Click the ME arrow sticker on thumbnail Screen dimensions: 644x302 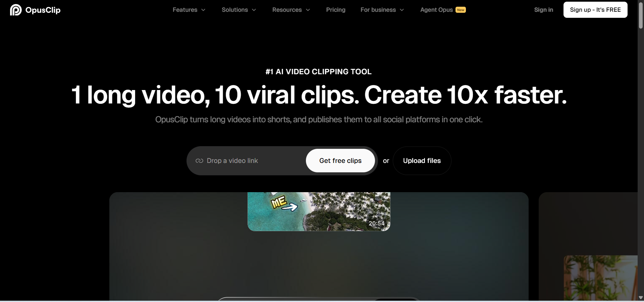(284, 204)
